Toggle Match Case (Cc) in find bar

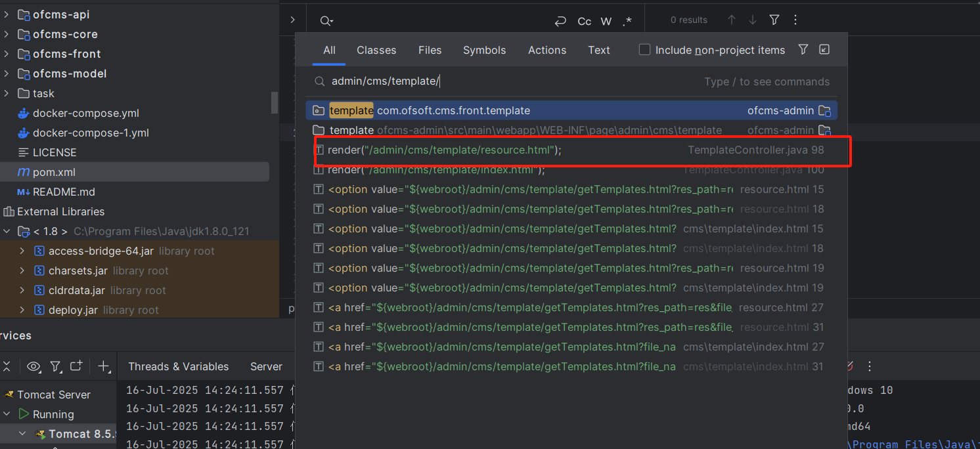pyautogui.click(x=585, y=21)
